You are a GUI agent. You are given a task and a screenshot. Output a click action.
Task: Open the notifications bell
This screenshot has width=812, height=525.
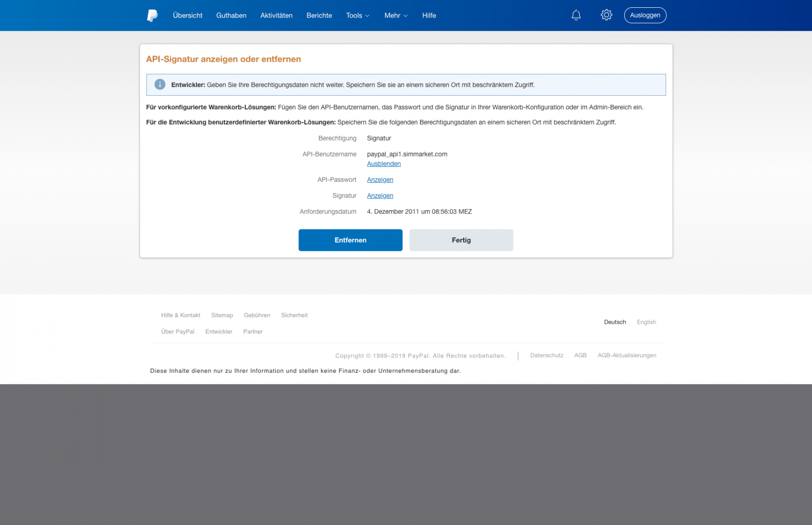[576, 16]
